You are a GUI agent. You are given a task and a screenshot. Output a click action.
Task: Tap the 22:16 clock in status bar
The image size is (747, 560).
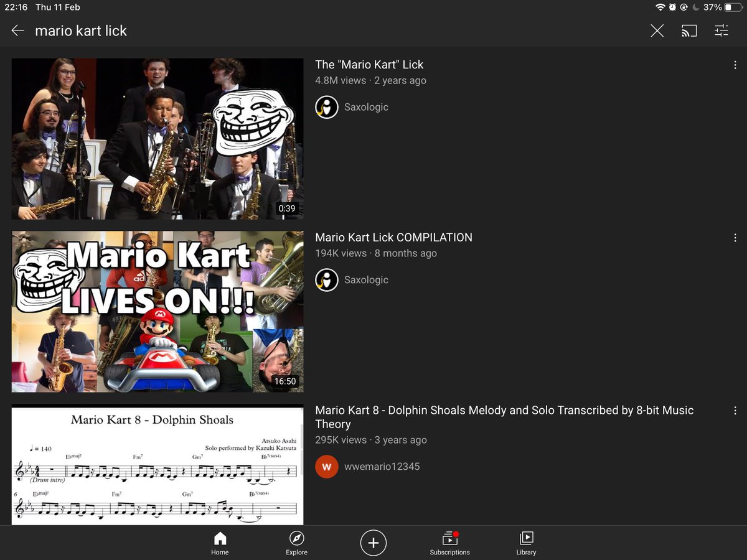click(16, 7)
